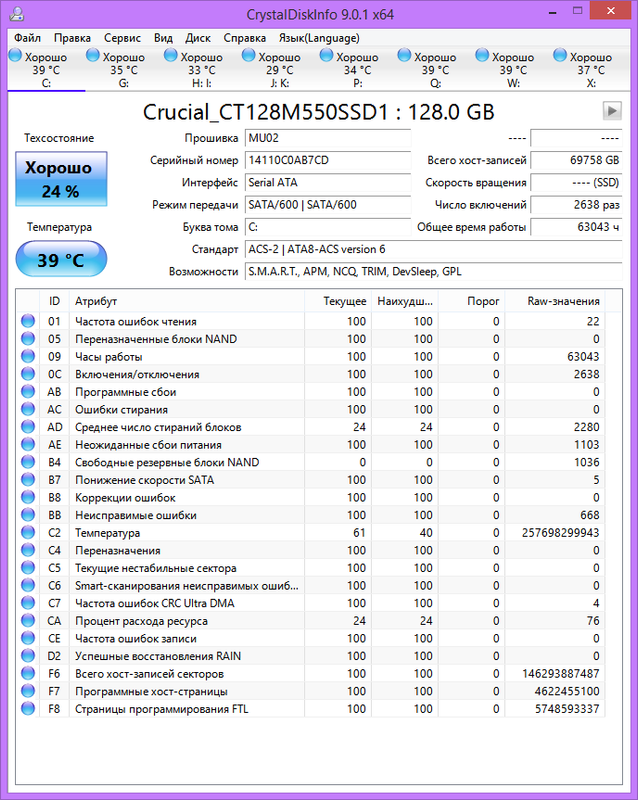The width and height of the screenshot is (638, 800).
Task: Open the Вид menu
Action: [163, 38]
